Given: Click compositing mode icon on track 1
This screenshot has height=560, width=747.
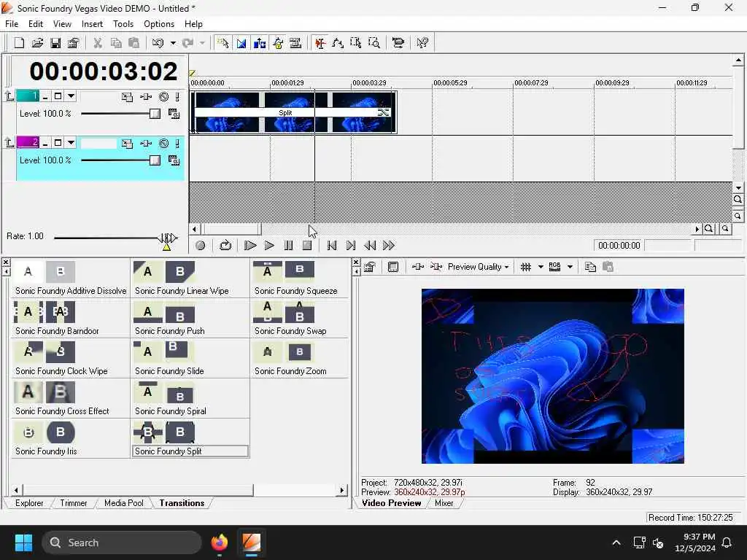Looking at the screenshot, I should [x=174, y=114].
